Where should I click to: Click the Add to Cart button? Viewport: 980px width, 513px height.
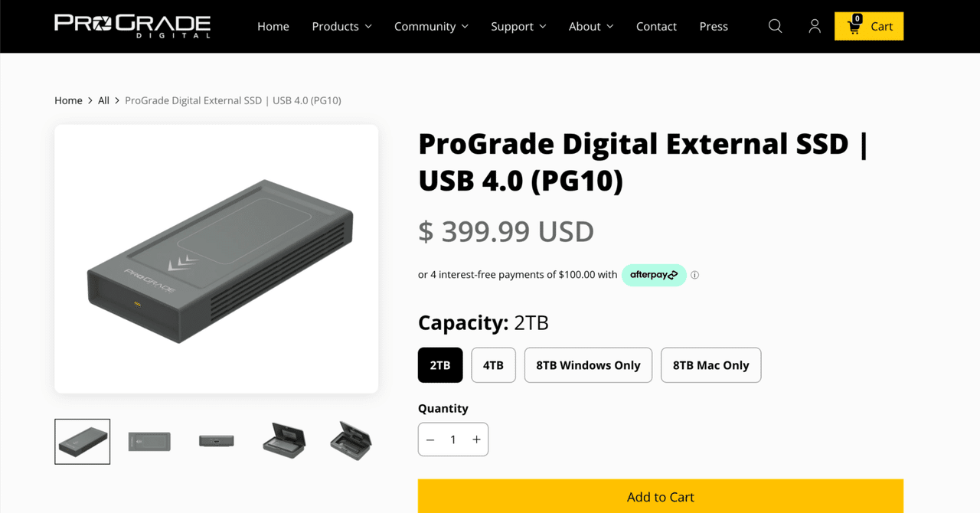coord(660,496)
